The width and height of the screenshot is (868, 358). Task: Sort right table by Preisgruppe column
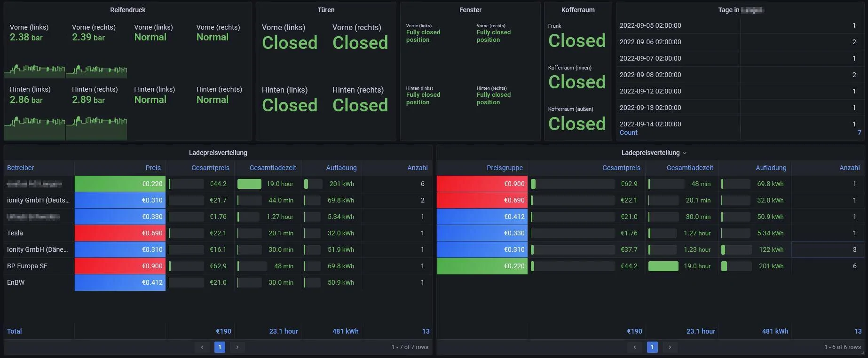point(505,168)
